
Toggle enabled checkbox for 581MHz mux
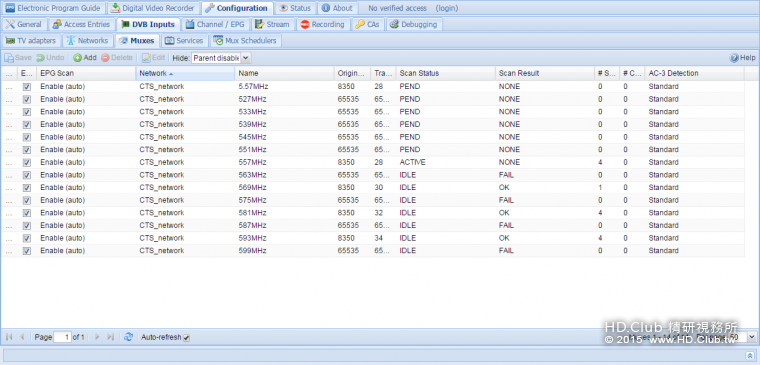tap(27, 213)
